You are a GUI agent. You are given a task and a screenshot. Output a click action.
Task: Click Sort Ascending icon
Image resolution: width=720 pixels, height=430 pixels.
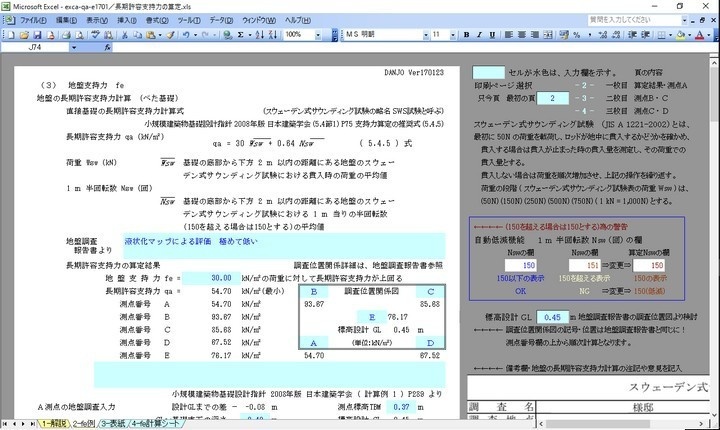(260, 35)
